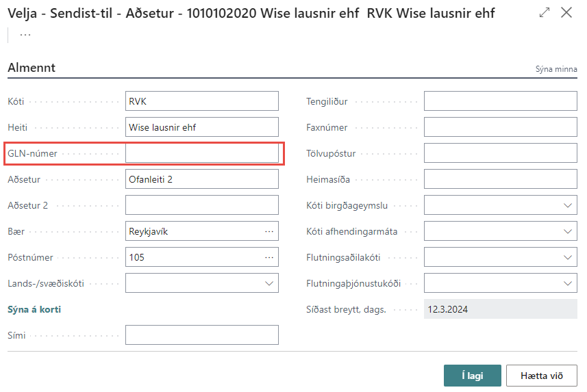
Task: Click the Aðsetur field containing Ofanleiti 2
Action: pos(203,179)
